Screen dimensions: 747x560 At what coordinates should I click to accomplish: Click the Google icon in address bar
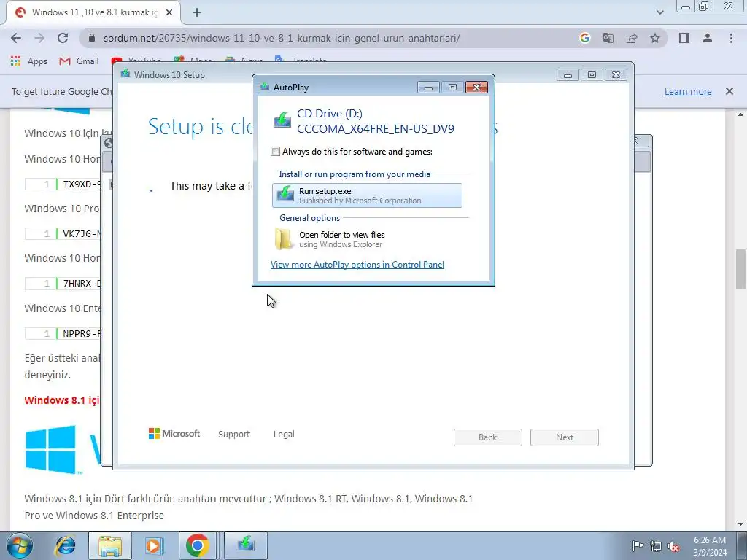coord(585,38)
